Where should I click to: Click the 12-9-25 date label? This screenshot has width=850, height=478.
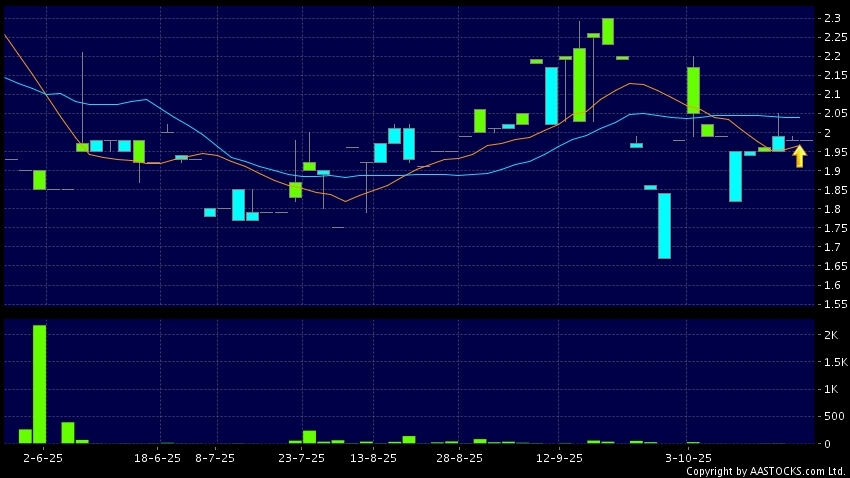560,457
